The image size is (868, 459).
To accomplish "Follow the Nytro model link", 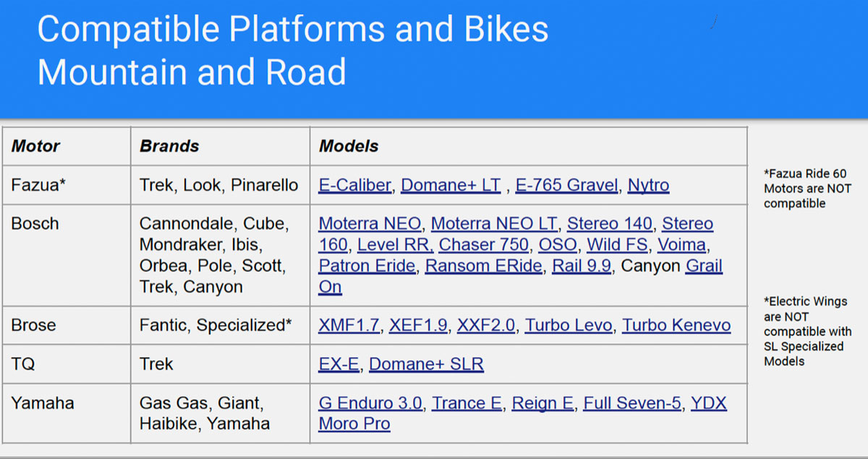I will (x=648, y=185).
